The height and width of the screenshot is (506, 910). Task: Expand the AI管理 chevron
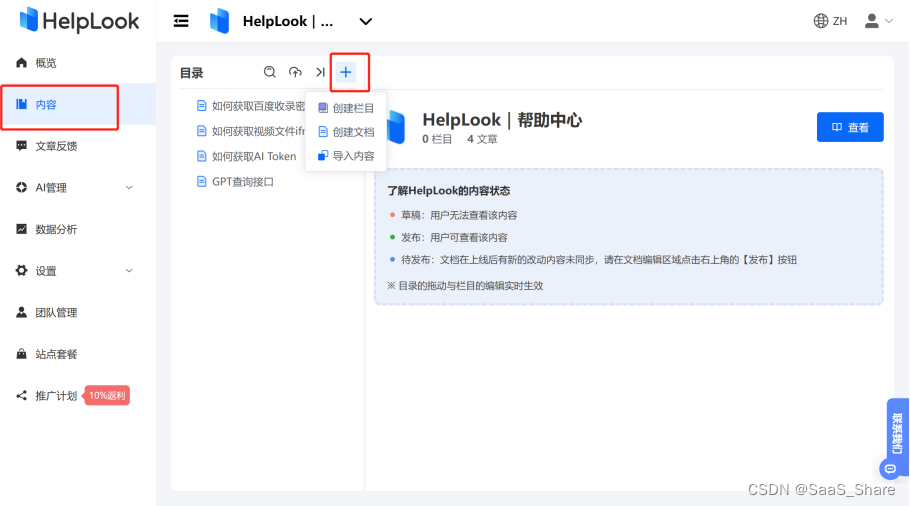pos(129,187)
